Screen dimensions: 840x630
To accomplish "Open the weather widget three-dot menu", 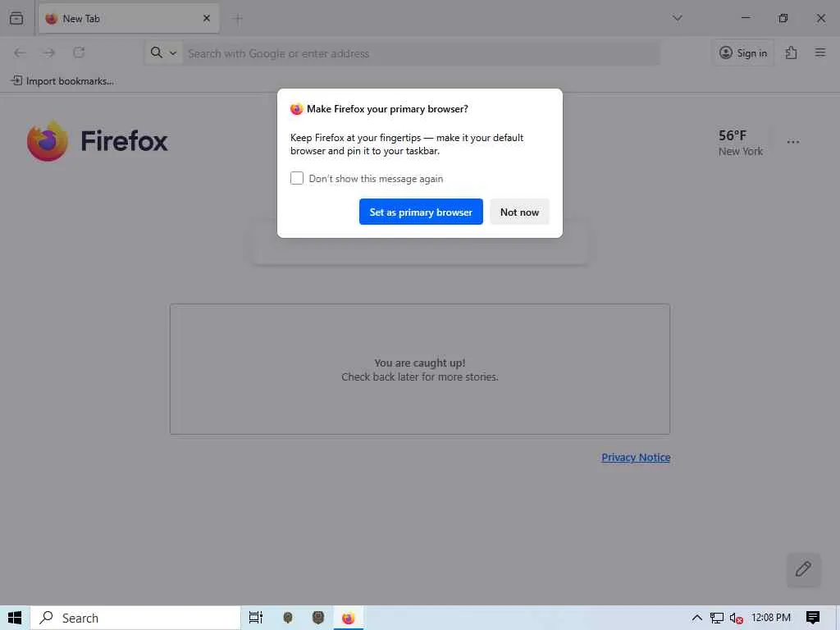I will click(x=793, y=142).
